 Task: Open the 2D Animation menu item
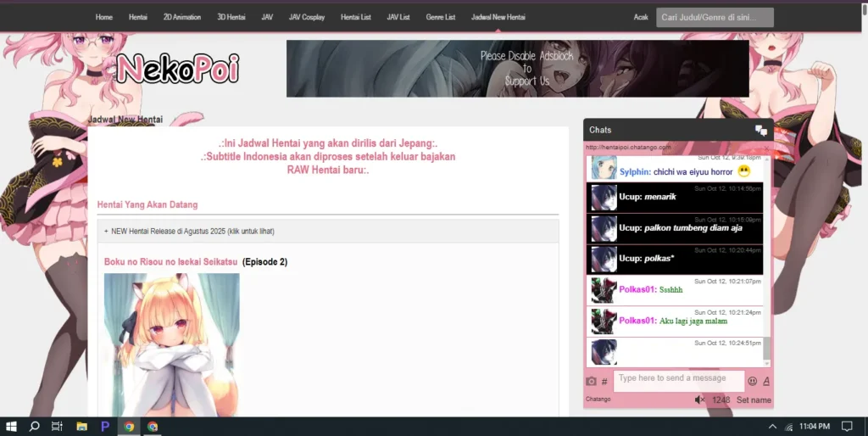tap(182, 17)
